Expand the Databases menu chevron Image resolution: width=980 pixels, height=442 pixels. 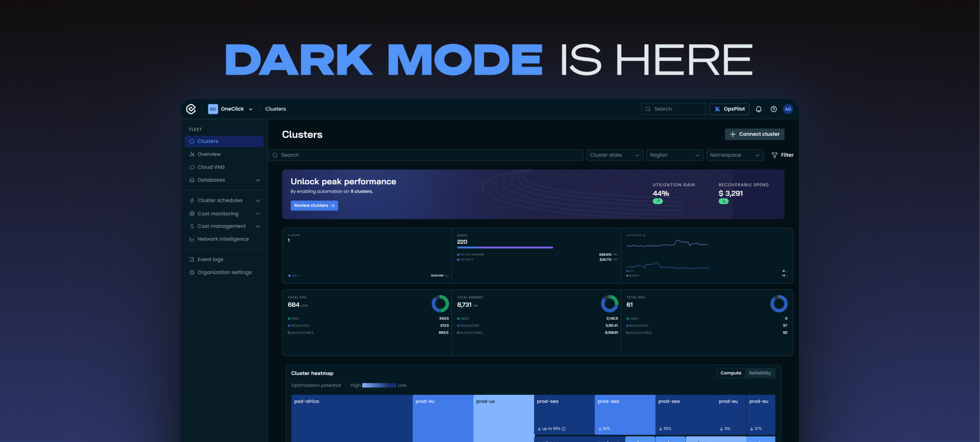(x=258, y=180)
